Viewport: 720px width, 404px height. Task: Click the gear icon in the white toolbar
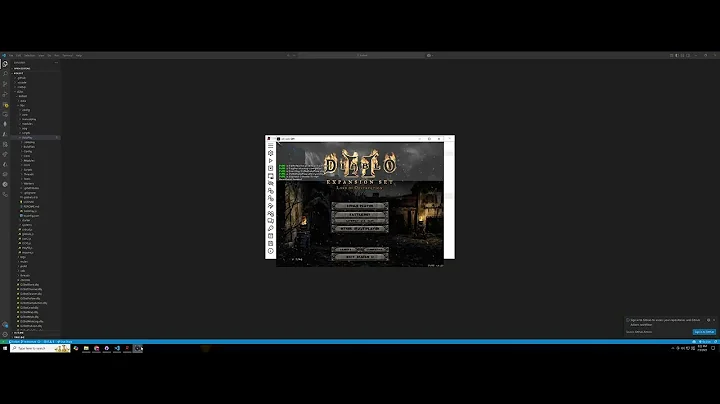click(270, 153)
